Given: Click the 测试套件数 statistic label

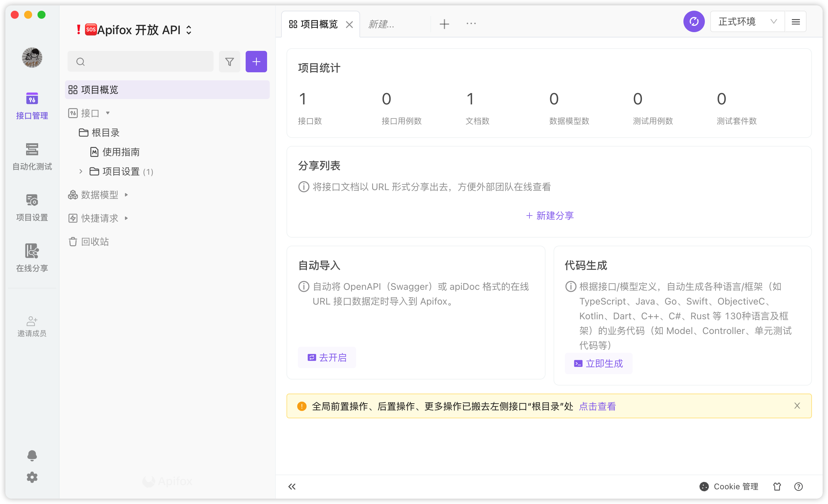Looking at the screenshot, I should (x=736, y=121).
